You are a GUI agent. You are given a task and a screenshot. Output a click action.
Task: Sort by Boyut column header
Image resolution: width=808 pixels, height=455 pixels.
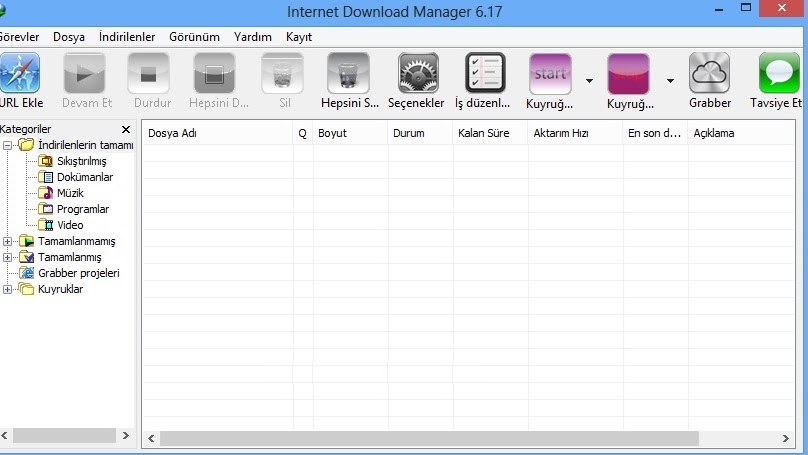[x=350, y=133]
